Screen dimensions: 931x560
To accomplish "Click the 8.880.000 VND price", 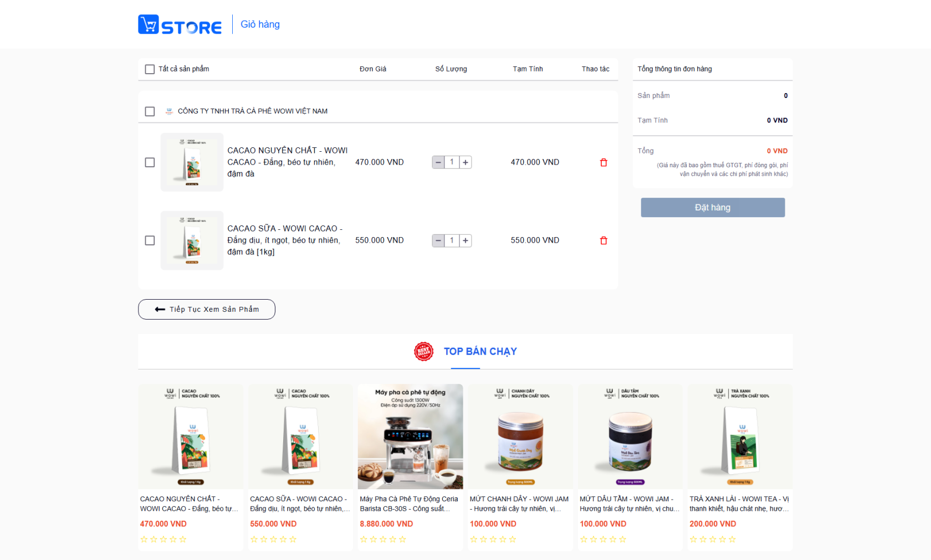I will 386,523.
